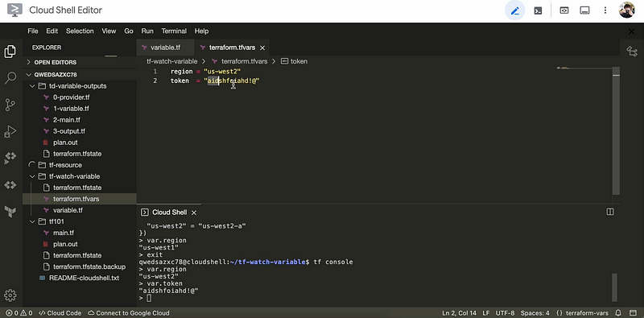Open the Source Control view
644x318 pixels.
(10, 105)
